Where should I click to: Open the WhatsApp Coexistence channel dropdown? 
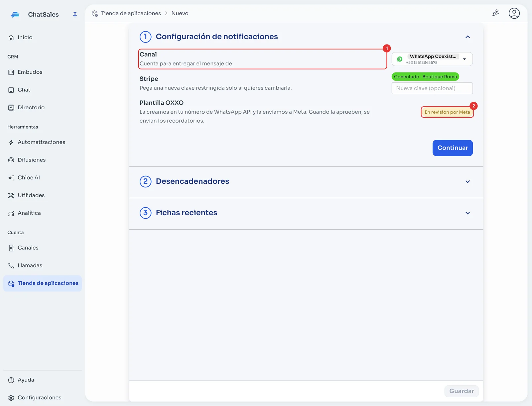click(x=432, y=59)
